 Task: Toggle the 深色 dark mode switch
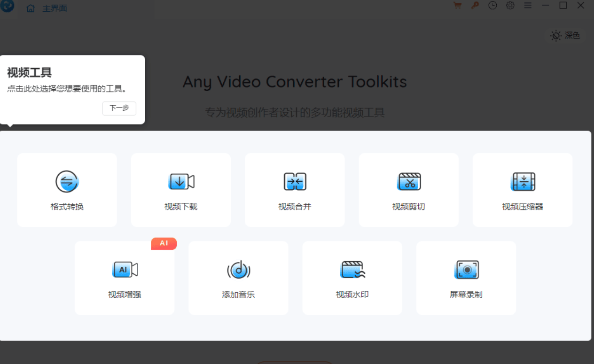[x=565, y=35]
